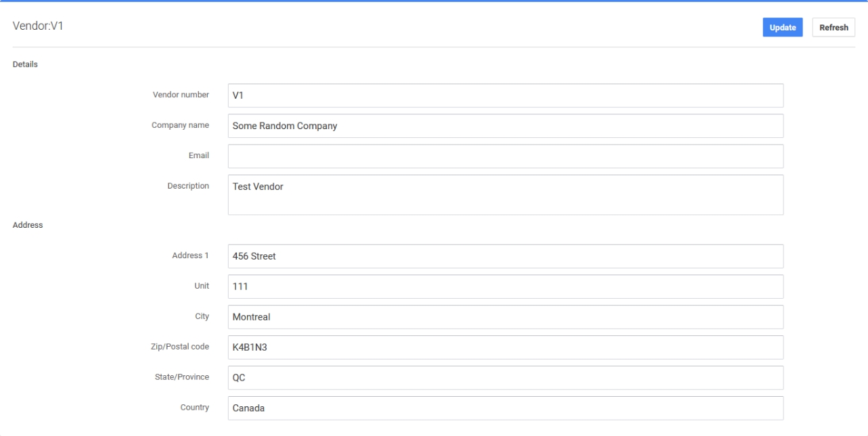Viewport: 868px width, 436px height.
Task: Select the City field containing Montreal
Action: tap(505, 317)
